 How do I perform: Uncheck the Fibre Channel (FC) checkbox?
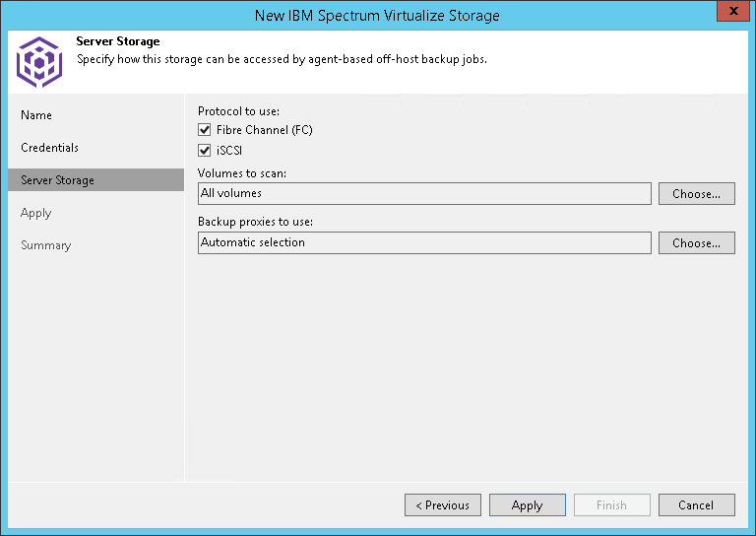[205, 130]
